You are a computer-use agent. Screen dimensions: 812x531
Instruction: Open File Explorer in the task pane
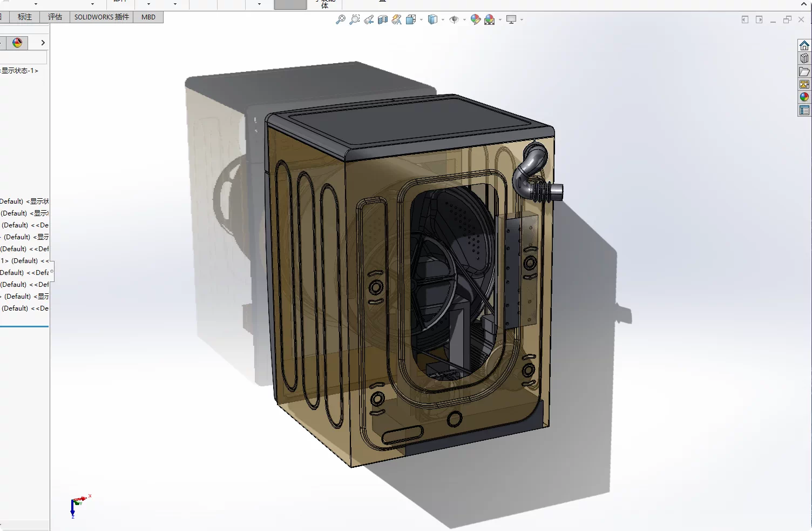(x=804, y=71)
